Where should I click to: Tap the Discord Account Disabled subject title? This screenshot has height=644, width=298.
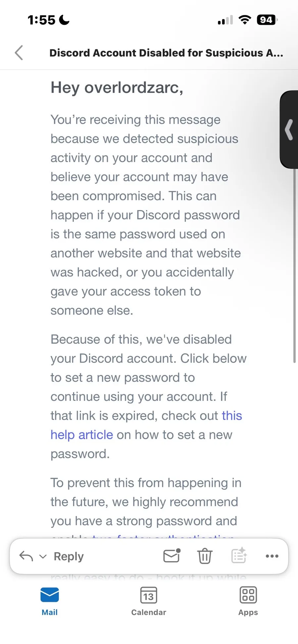166,53
